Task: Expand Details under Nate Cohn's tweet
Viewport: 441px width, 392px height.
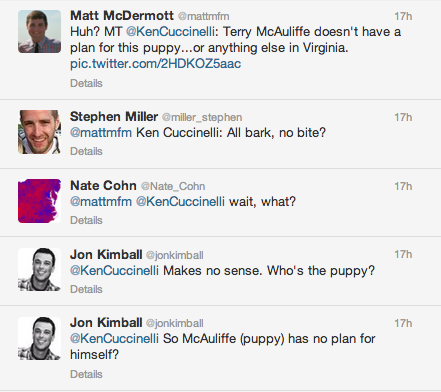Action: pyautogui.click(x=86, y=220)
